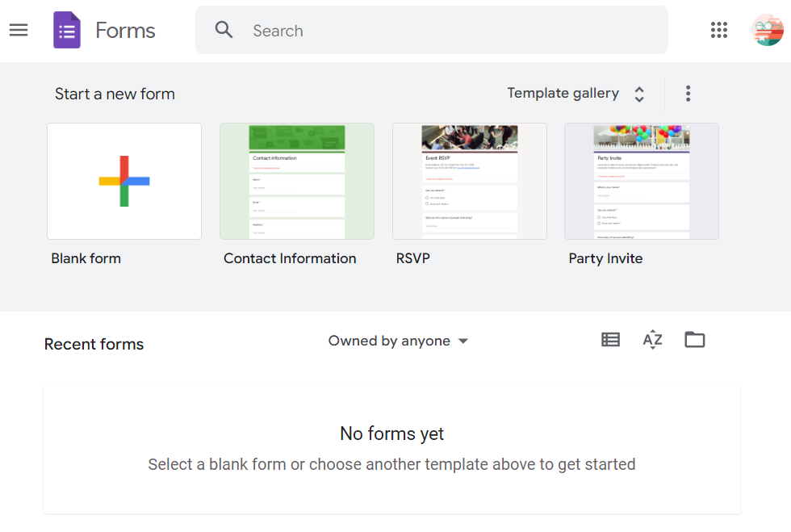Open the Owned by anyone dropdown

[x=398, y=341]
